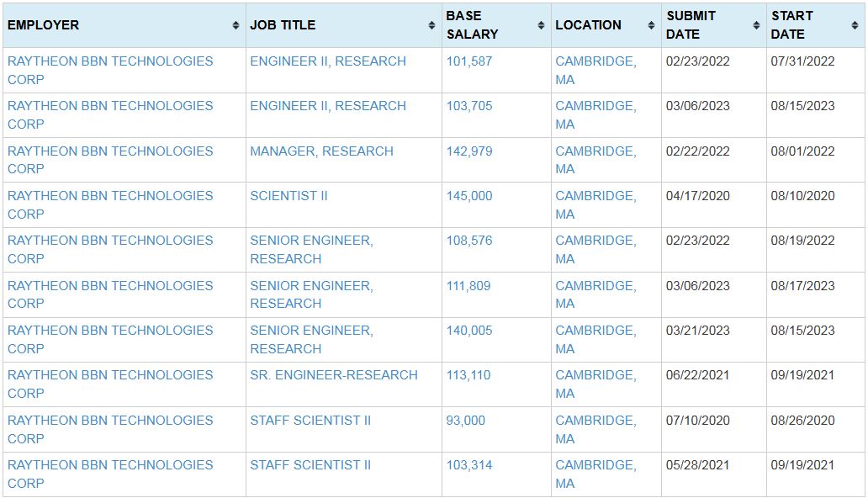Click the 103,314 base salary link
Screen dimensions: 868x498
point(468,464)
